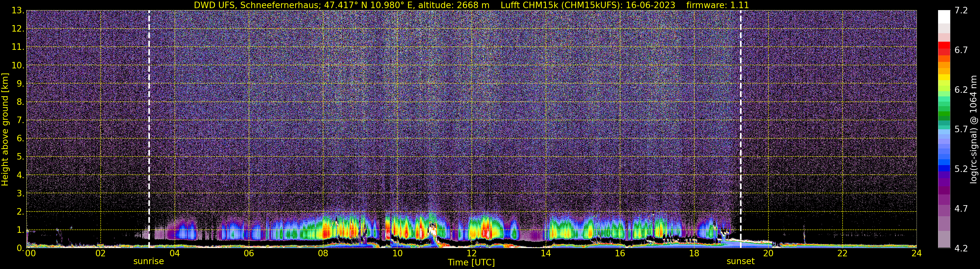980x269 pixels.
Task: Click the time axis tick '22'
Action: [842, 253]
